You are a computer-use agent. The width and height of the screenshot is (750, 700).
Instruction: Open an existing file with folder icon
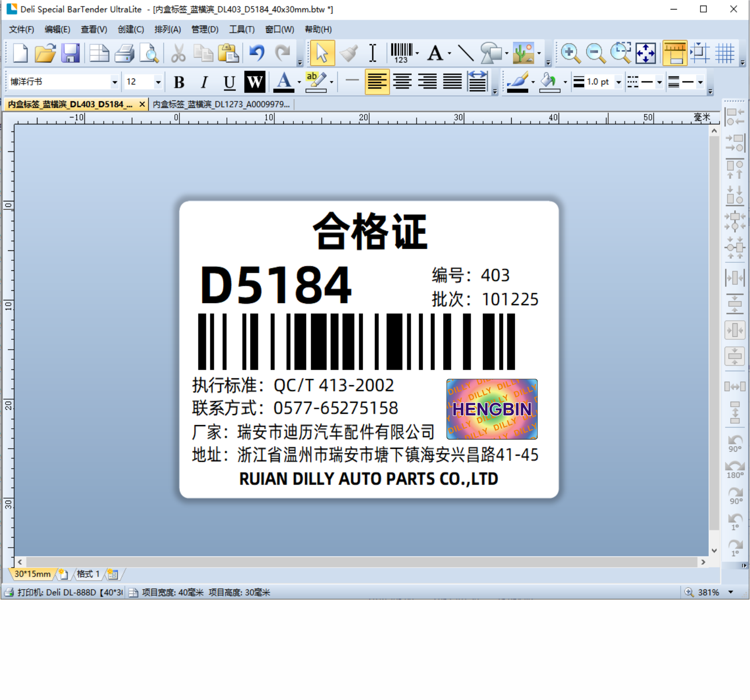tap(45, 53)
